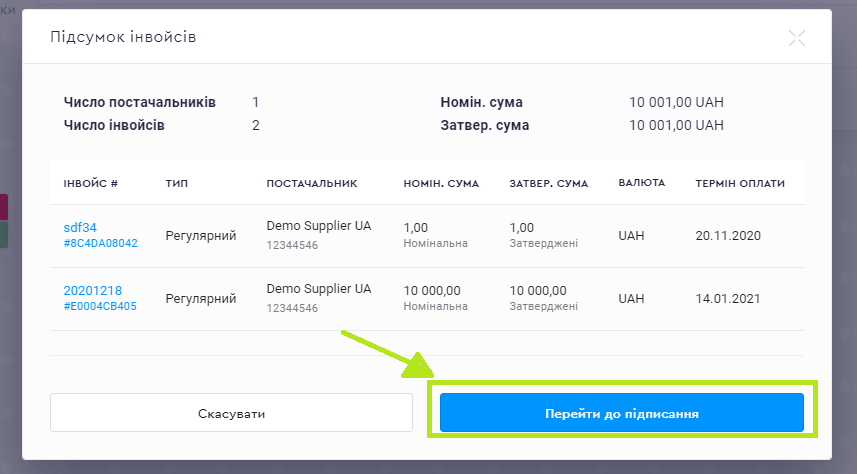Viewport: 857px width, 474px height.
Task: Click payment date 14.01.2021
Action: pyautogui.click(x=728, y=299)
